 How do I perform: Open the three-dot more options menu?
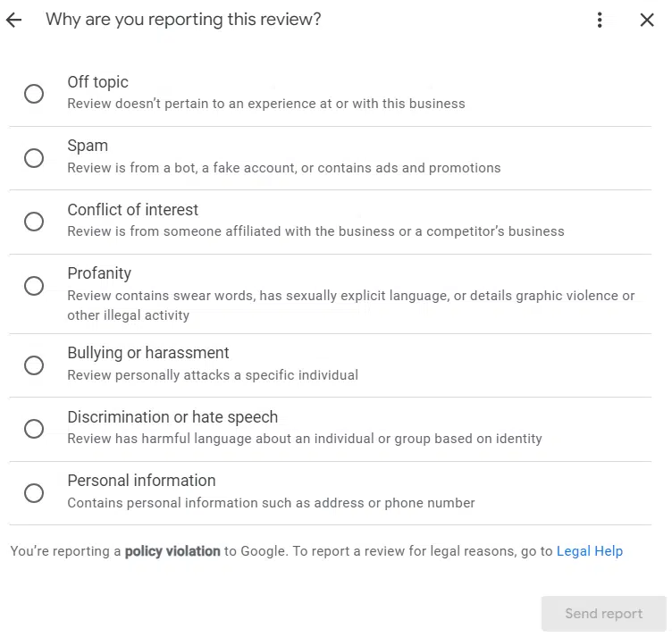click(x=600, y=20)
